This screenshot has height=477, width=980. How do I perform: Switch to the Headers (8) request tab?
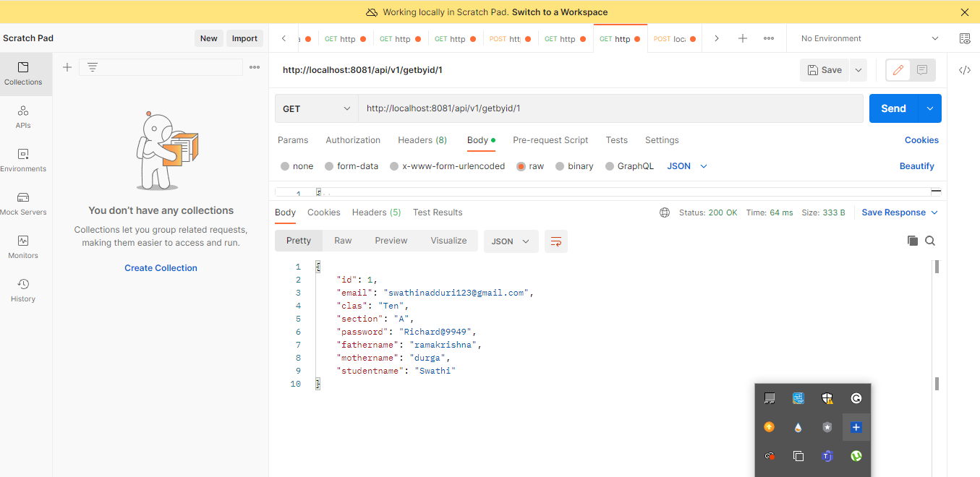click(422, 139)
